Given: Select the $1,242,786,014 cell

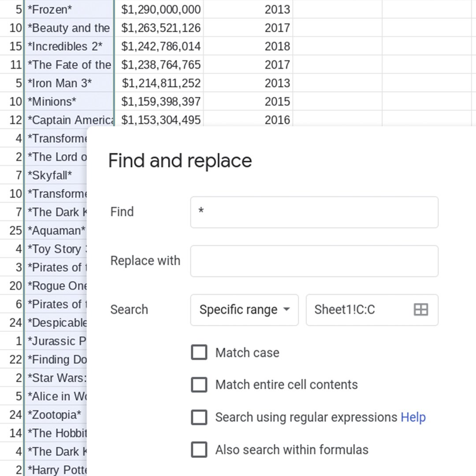Looking at the screenshot, I should [160, 46].
